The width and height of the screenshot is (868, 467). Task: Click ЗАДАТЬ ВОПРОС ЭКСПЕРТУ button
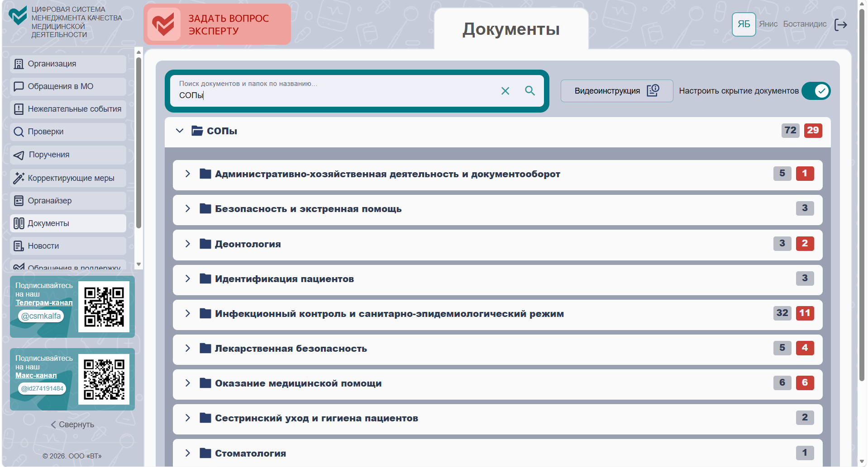[x=217, y=24]
